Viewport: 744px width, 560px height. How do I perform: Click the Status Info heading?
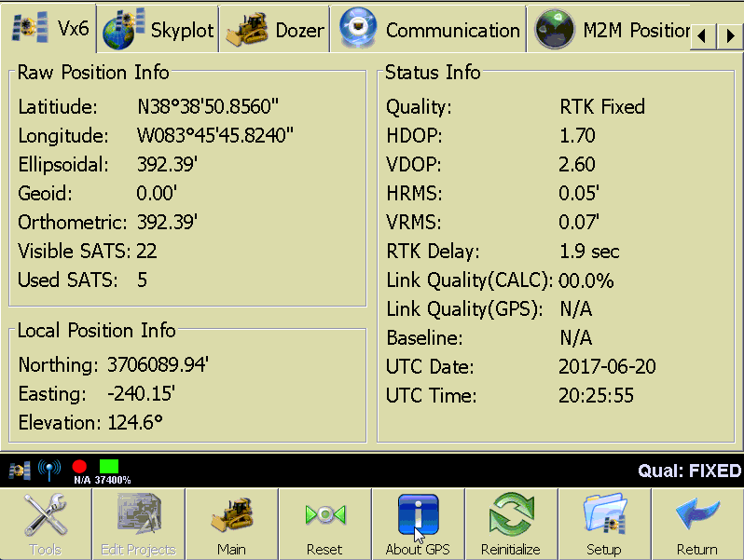pyautogui.click(x=433, y=73)
